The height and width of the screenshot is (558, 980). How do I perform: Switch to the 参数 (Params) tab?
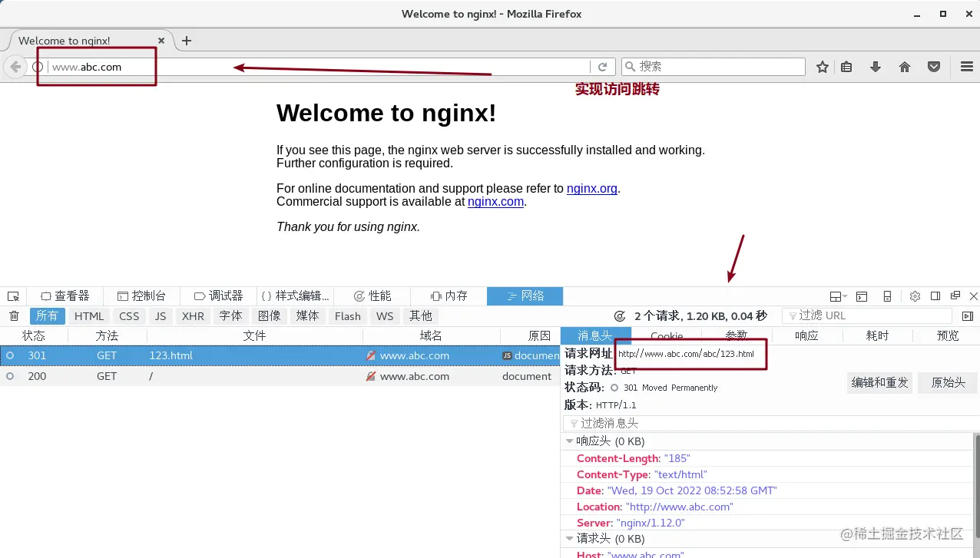tap(737, 335)
